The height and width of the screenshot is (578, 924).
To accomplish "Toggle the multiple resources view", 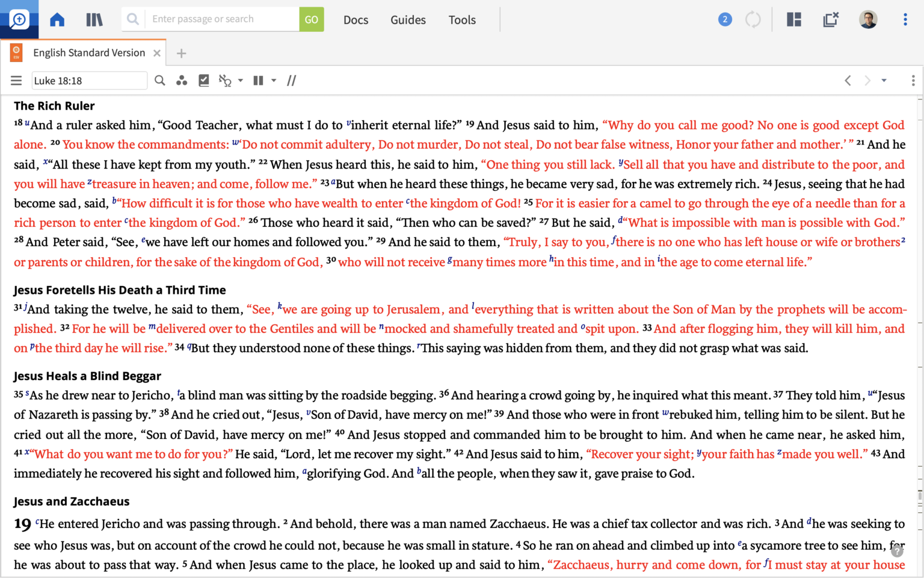I will point(258,80).
